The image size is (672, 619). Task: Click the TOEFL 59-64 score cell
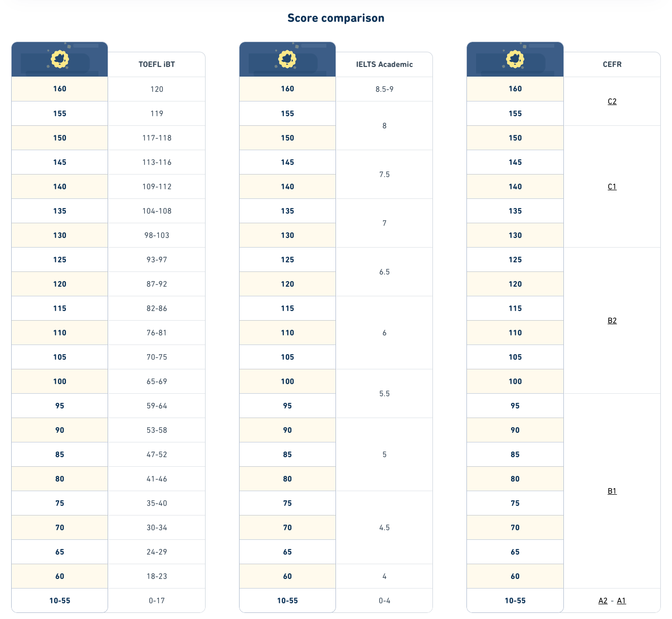pyautogui.click(x=157, y=406)
